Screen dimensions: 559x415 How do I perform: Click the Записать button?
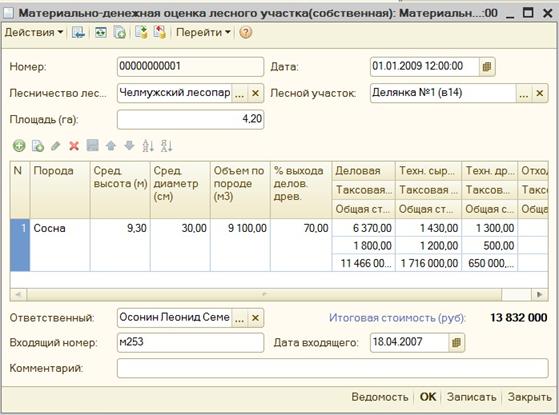[471, 397]
